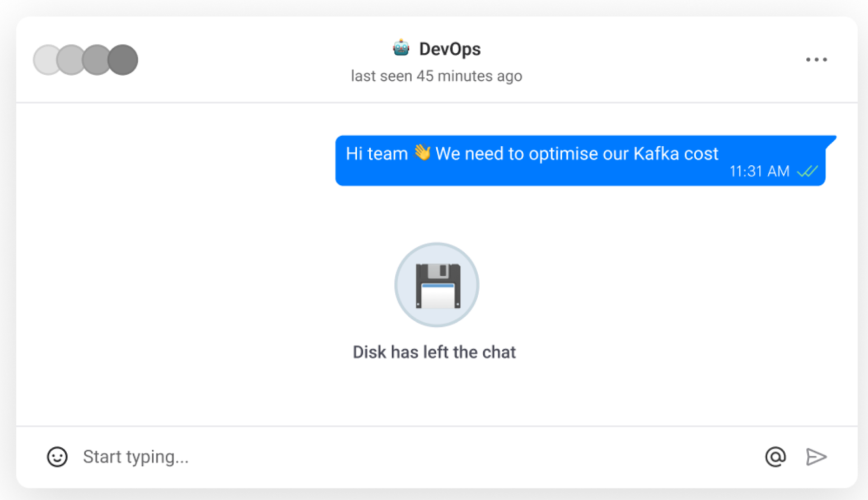Screen dimensions: 868x500
Task: Click the 11:31 AM message timestamp
Action: point(759,171)
